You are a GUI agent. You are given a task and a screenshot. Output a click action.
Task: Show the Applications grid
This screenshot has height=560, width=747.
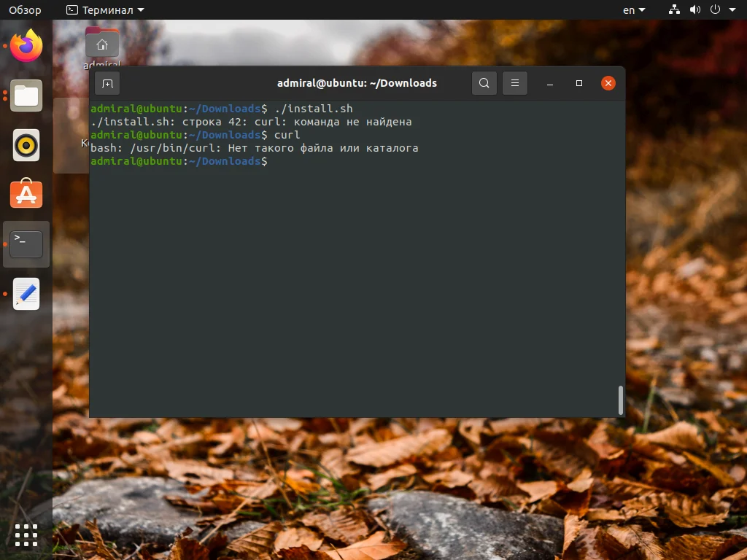(x=26, y=535)
